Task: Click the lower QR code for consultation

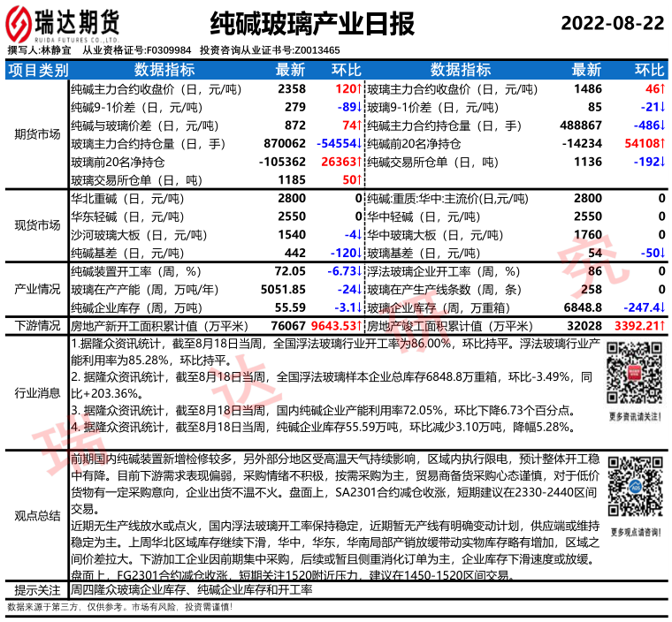Action: point(634,488)
